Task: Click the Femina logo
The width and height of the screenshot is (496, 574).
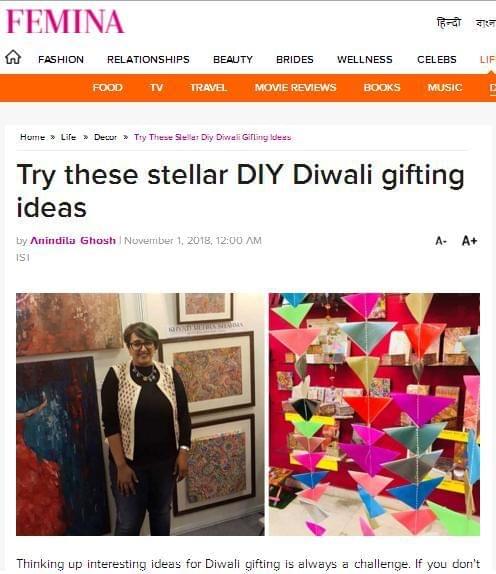Action: (x=65, y=22)
